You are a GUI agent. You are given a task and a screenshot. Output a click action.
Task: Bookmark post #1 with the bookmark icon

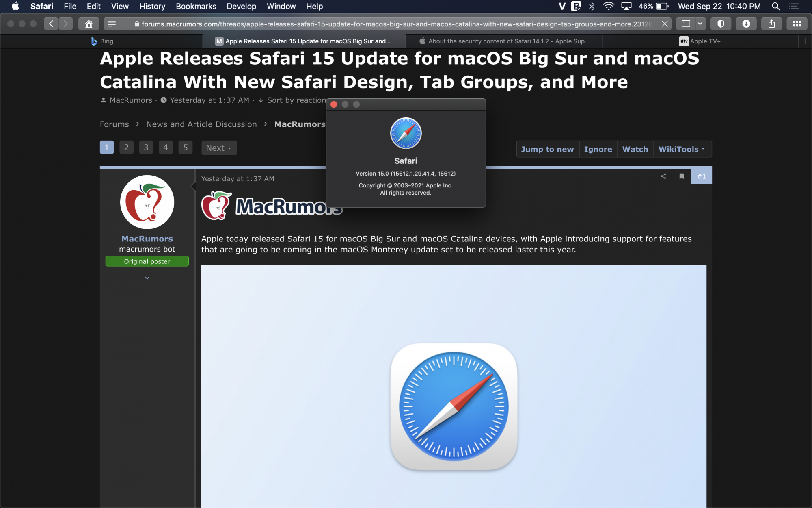point(682,176)
